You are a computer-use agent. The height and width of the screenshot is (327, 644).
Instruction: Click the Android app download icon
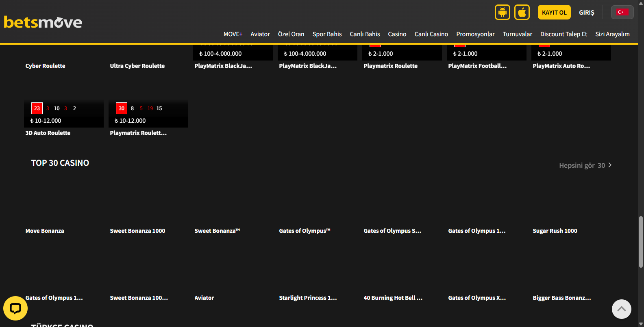coord(502,12)
